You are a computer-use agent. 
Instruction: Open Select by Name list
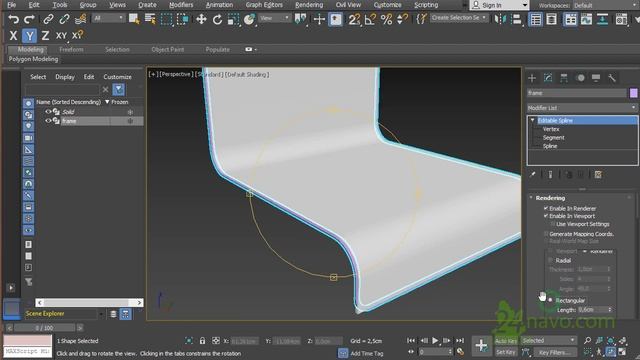click(x=150, y=19)
